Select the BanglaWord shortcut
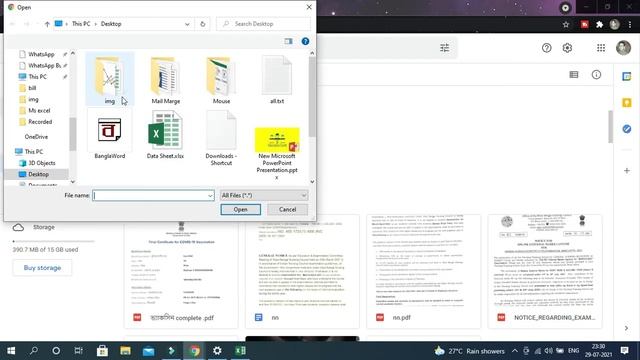The height and width of the screenshot is (360, 640). pos(109,135)
